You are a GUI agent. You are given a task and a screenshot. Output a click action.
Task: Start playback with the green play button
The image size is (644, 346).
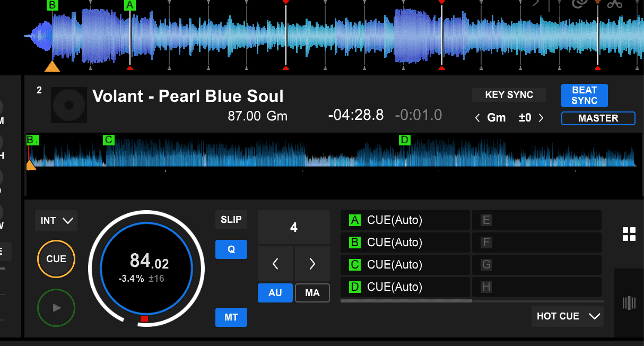click(56, 308)
